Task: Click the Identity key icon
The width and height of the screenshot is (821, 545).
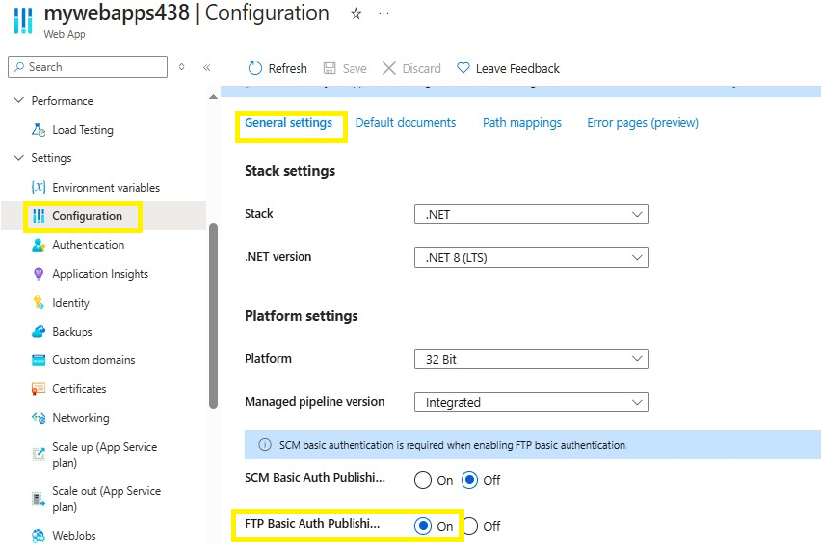Action: click(39, 303)
